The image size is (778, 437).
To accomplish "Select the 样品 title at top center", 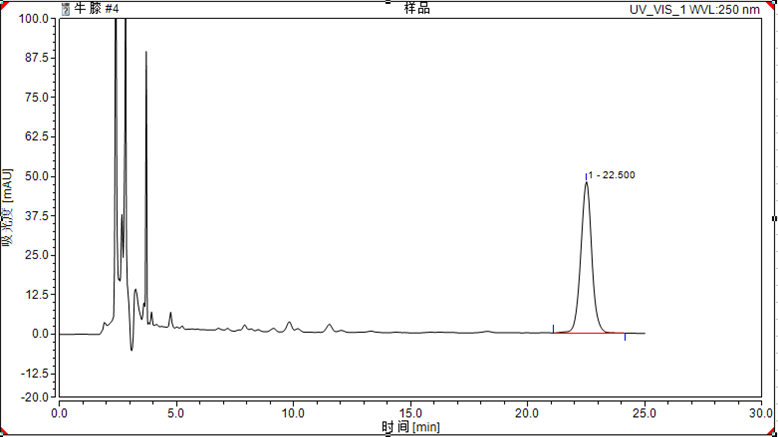I will (417, 8).
